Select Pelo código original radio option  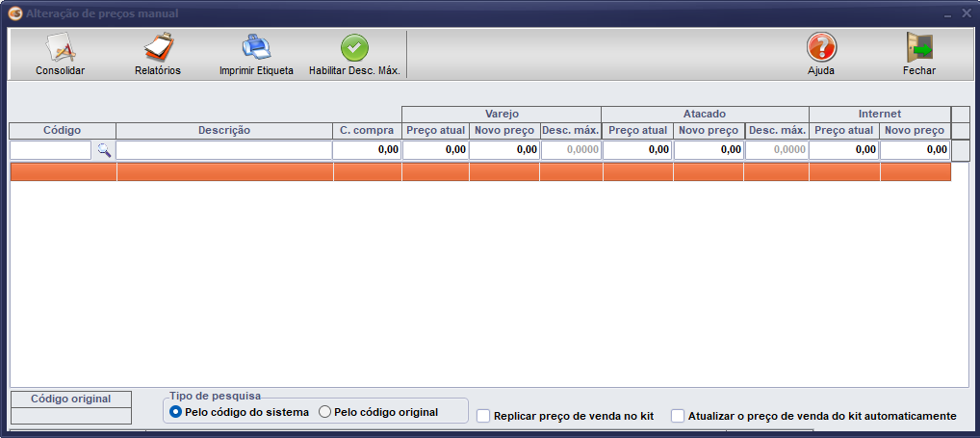324,412
